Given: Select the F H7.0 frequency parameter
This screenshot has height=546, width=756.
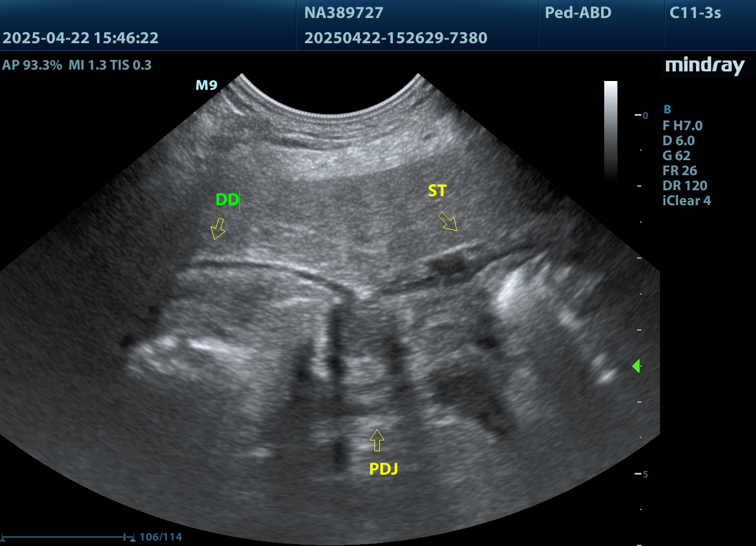Looking at the screenshot, I should click(x=682, y=125).
